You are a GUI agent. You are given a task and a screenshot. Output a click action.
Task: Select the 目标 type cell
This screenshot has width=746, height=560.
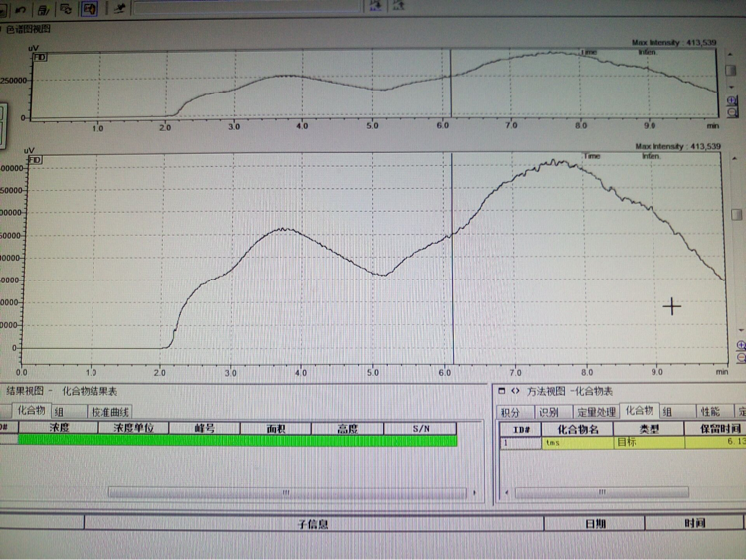pos(649,443)
